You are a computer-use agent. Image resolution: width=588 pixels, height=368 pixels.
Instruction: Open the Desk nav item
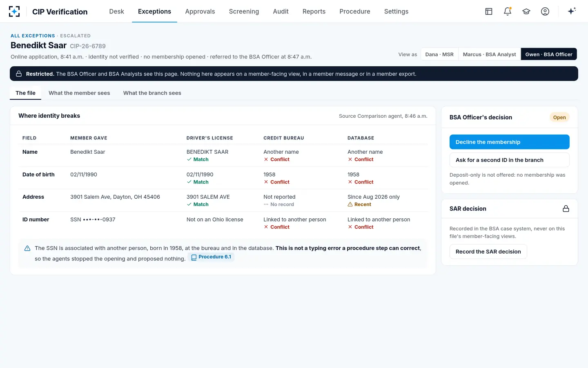coord(116,11)
